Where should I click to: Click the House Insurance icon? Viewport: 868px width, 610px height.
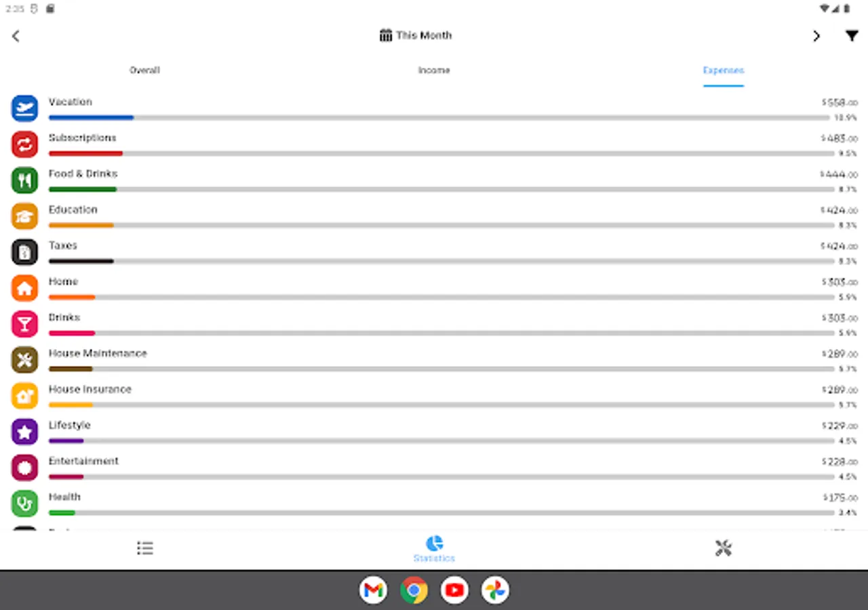(24, 396)
